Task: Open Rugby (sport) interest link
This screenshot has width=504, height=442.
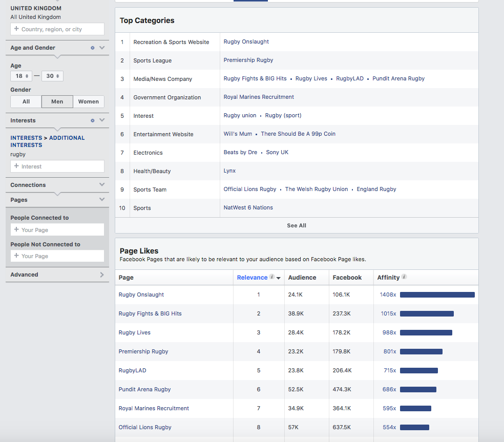Action: pos(283,115)
